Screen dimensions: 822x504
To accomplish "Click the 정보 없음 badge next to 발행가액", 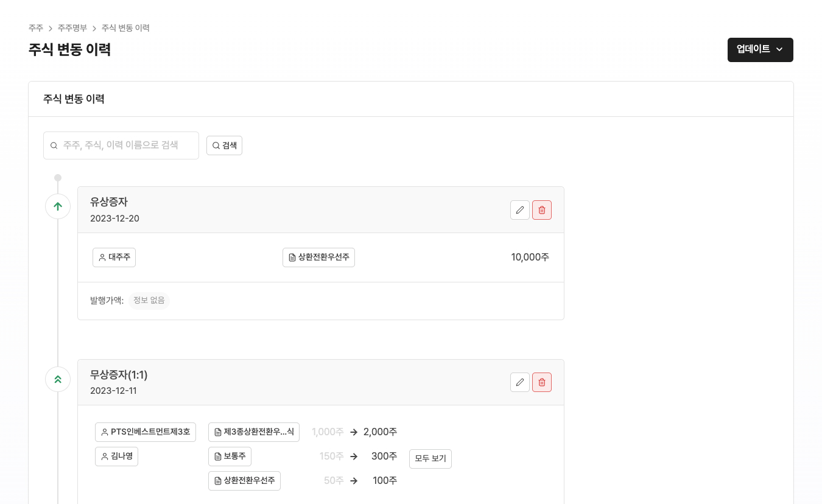I will pyautogui.click(x=149, y=300).
